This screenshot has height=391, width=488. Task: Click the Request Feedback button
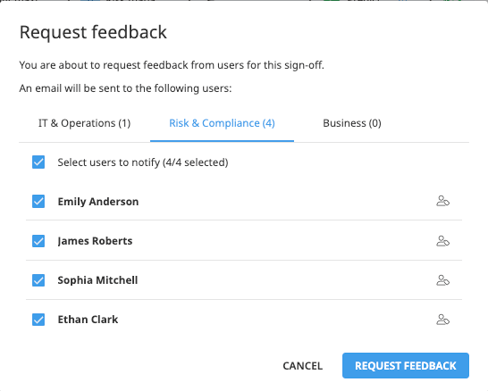point(405,366)
